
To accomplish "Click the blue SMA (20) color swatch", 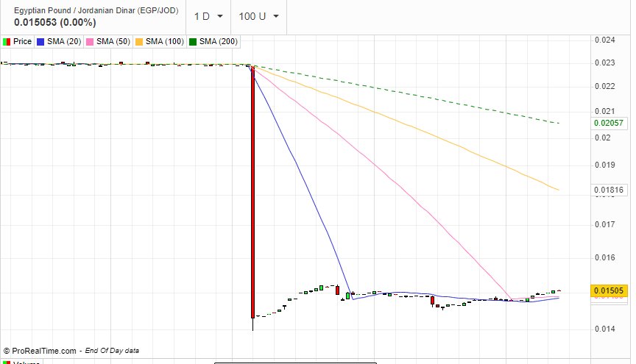I will (40, 42).
